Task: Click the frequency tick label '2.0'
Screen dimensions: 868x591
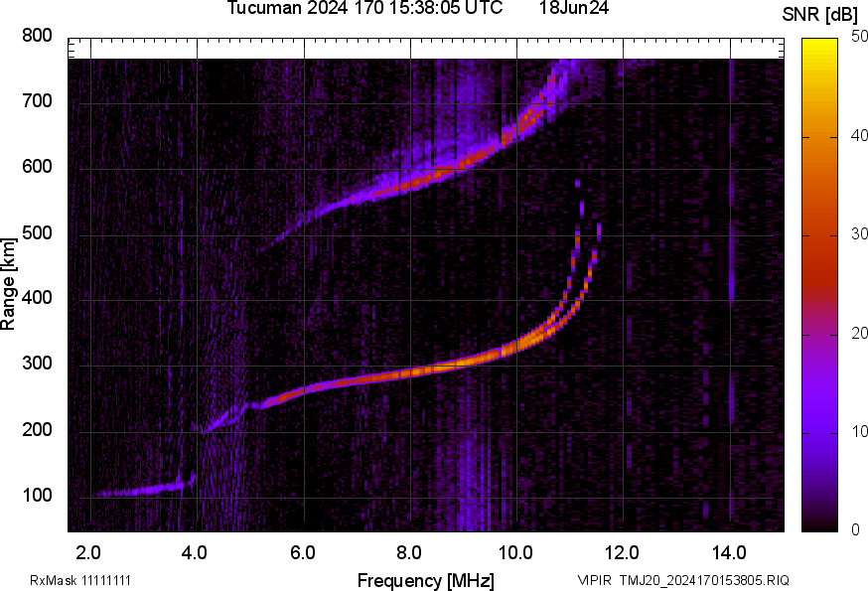Action: [x=88, y=552]
